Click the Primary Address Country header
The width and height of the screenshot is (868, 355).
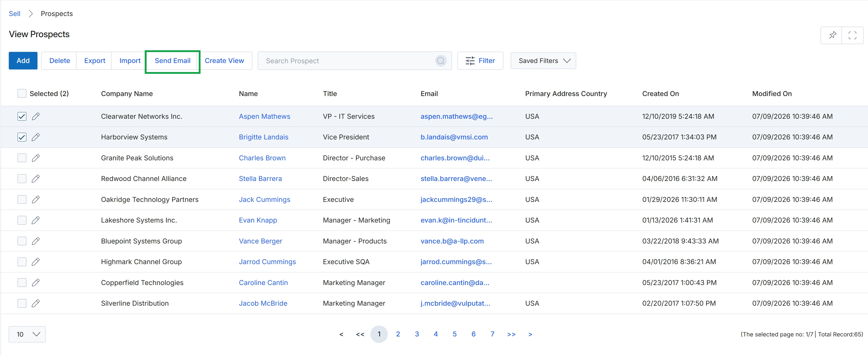[566, 94]
